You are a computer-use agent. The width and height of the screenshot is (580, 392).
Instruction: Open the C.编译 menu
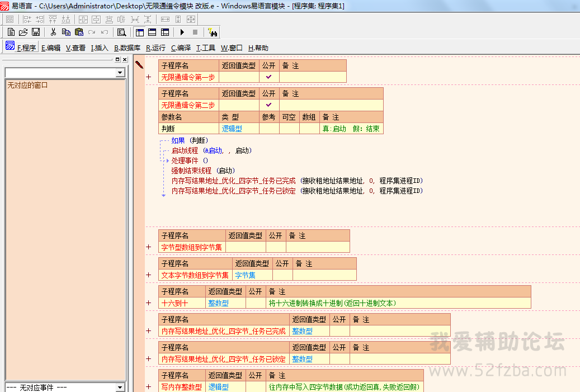pos(181,48)
